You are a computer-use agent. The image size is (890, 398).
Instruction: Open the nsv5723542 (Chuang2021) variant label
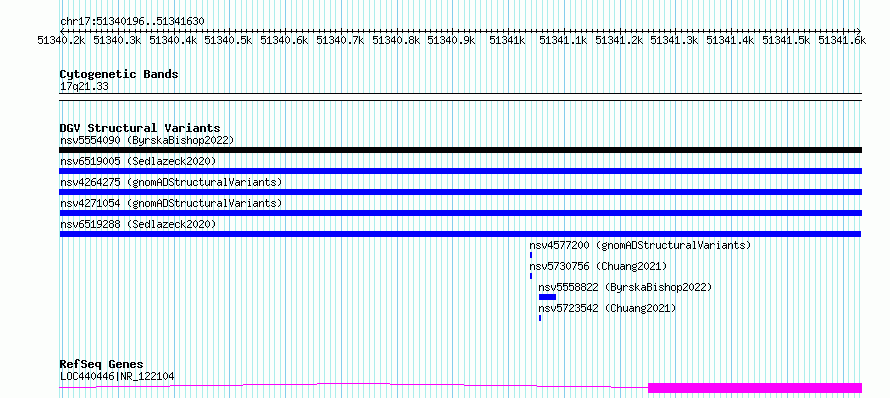point(607,308)
